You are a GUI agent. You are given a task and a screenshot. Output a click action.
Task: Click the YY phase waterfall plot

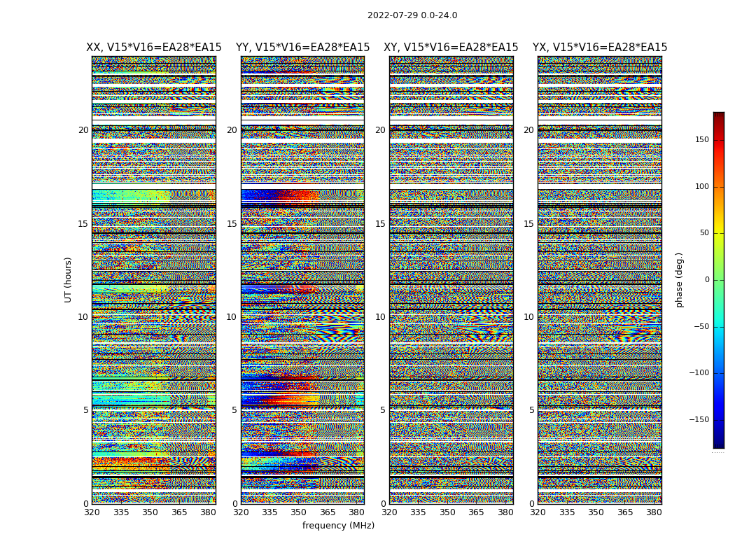coord(303,280)
